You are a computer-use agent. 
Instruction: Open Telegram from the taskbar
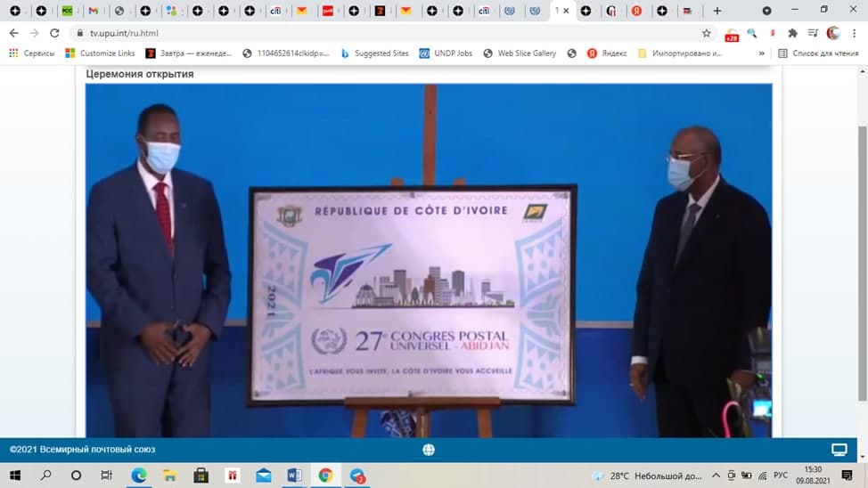pyautogui.click(x=357, y=476)
